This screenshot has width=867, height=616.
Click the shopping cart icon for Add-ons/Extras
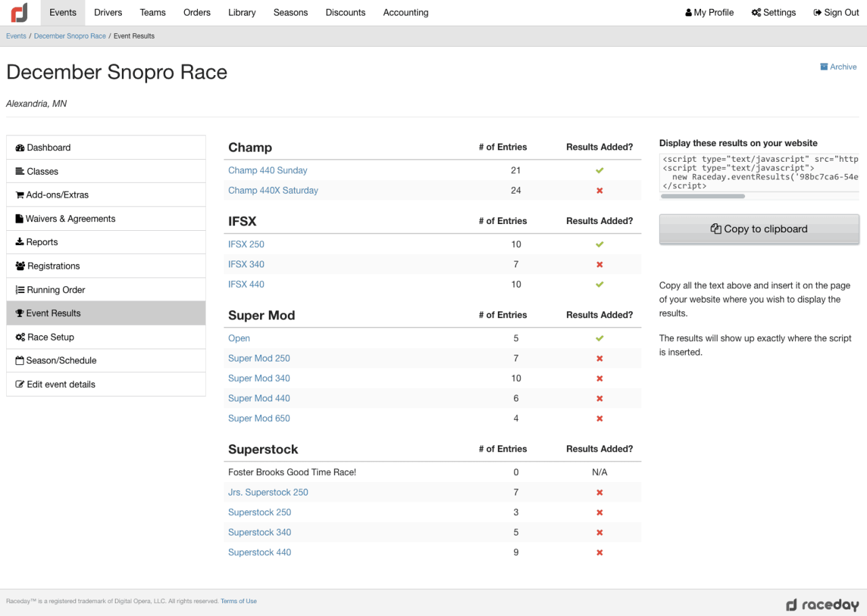click(20, 195)
